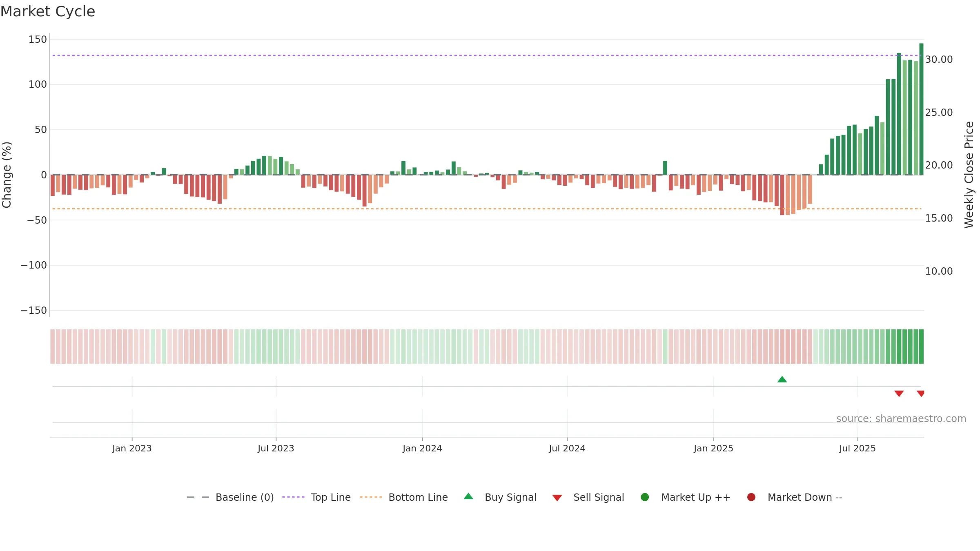Toggle the Market Down -- legend label
980x551 pixels.
point(805,498)
